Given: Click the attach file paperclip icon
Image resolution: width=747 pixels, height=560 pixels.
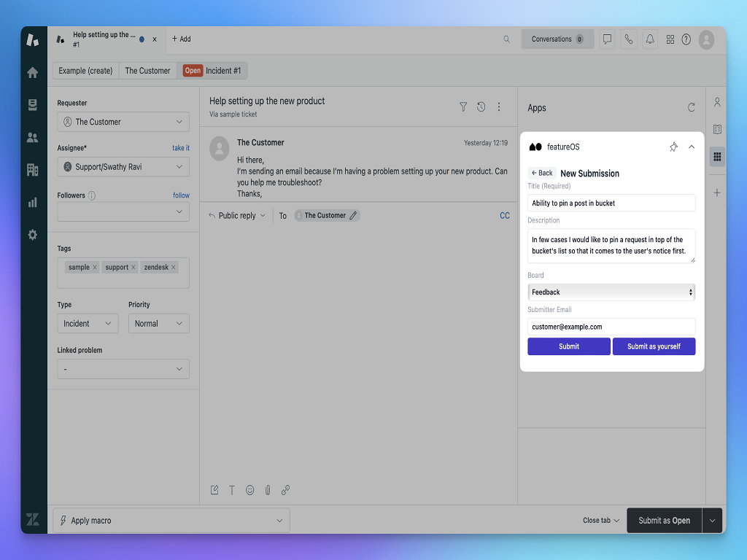Looking at the screenshot, I should [x=268, y=490].
